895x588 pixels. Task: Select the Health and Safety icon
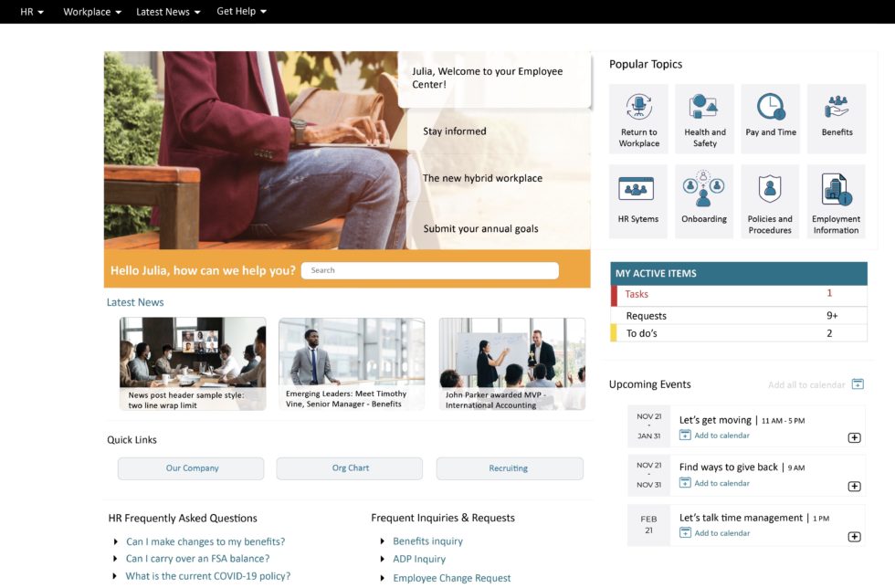tap(703, 117)
